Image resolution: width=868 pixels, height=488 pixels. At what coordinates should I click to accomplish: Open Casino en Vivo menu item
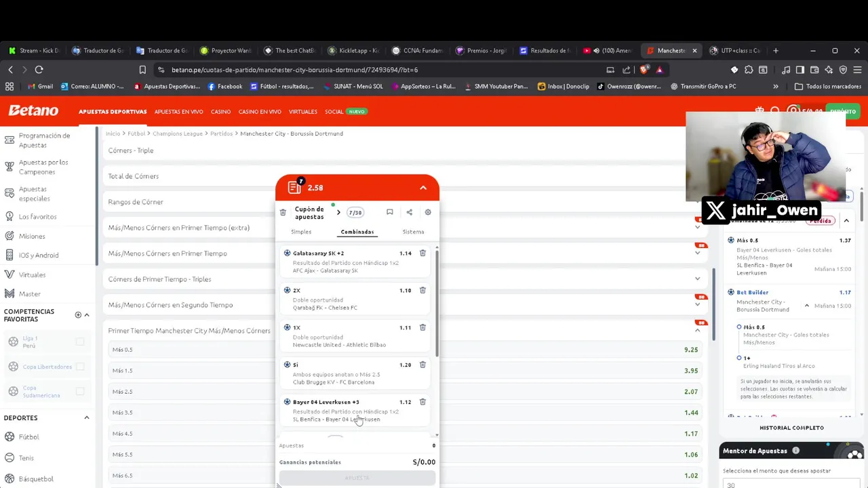point(260,112)
